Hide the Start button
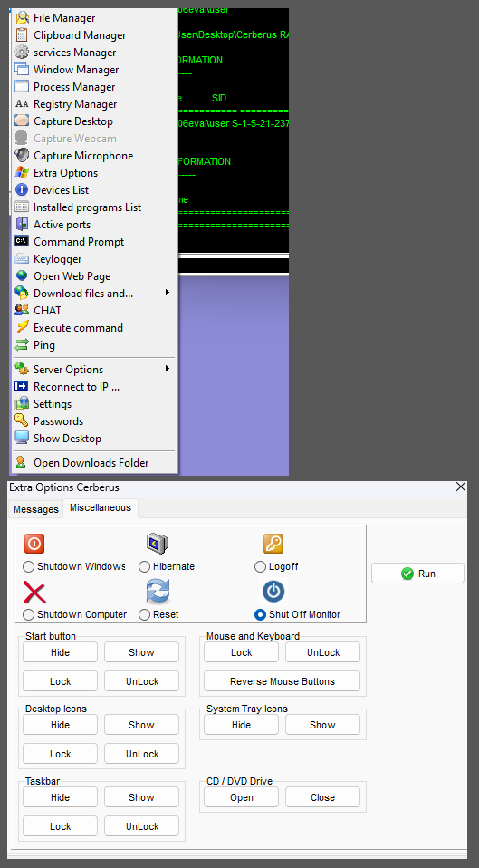The width and height of the screenshot is (479, 868). pyautogui.click(x=61, y=652)
